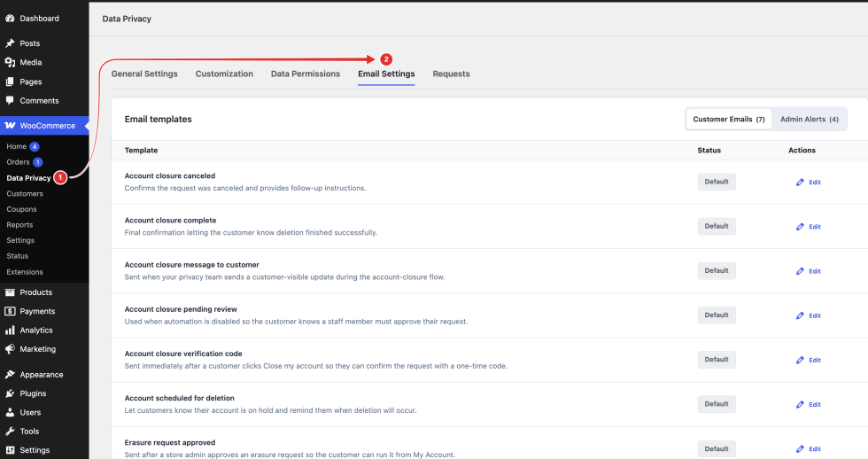Open the Data Permissions tab
The height and width of the screenshot is (459, 868).
tap(306, 74)
